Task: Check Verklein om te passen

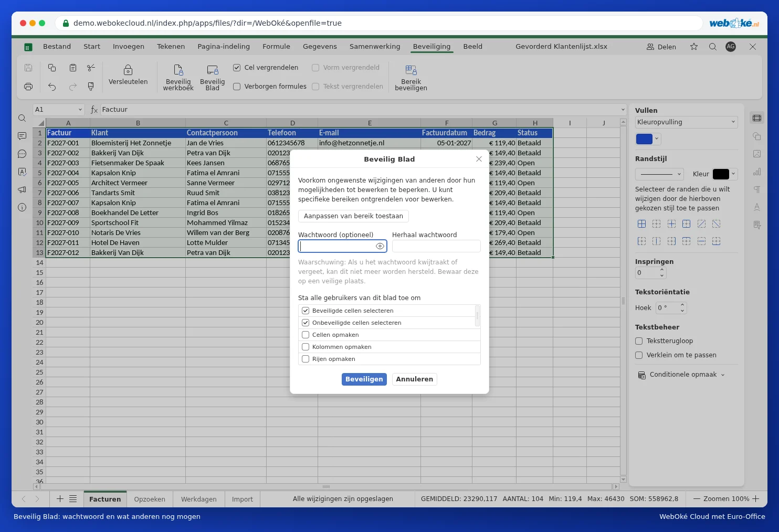Action: click(639, 355)
